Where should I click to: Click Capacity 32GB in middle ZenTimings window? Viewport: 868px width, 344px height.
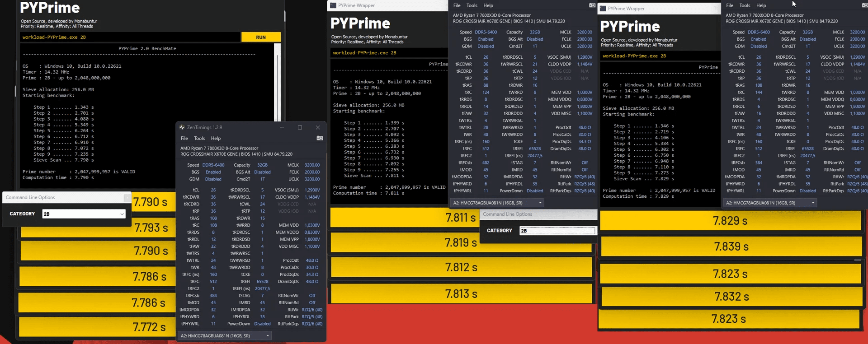pos(535,32)
